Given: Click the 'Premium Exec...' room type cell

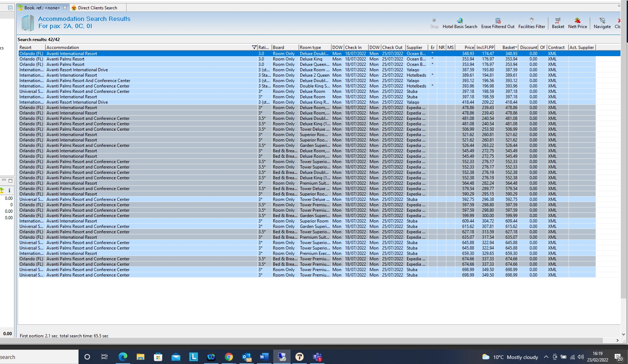Looking at the screenshot, I should point(315,253).
